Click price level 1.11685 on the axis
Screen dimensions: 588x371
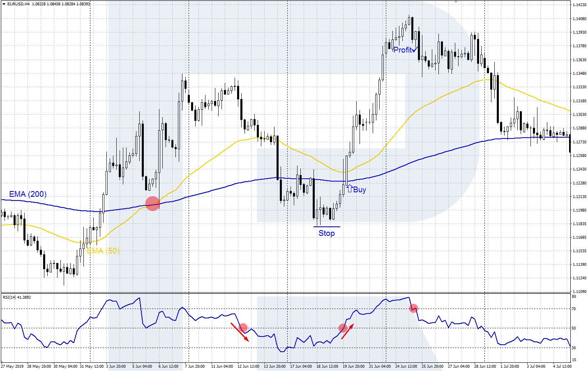579,237
